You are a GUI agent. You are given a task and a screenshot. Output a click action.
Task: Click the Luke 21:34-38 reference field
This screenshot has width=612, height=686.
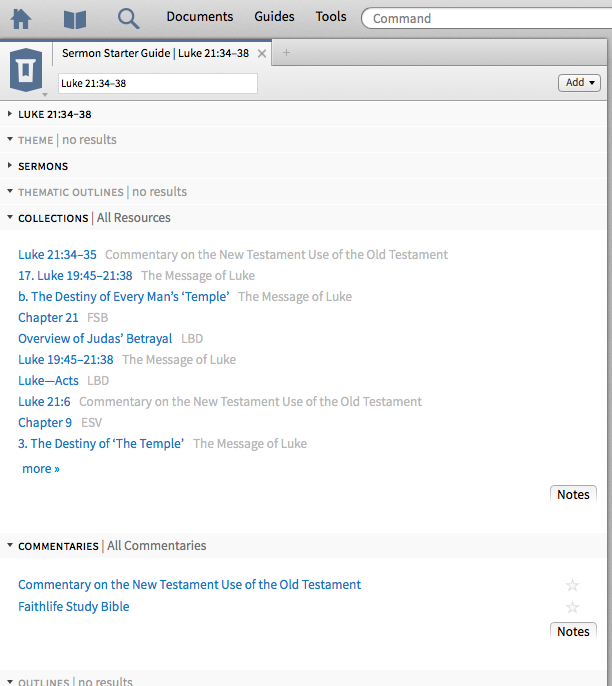pyautogui.click(x=158, y=83)
